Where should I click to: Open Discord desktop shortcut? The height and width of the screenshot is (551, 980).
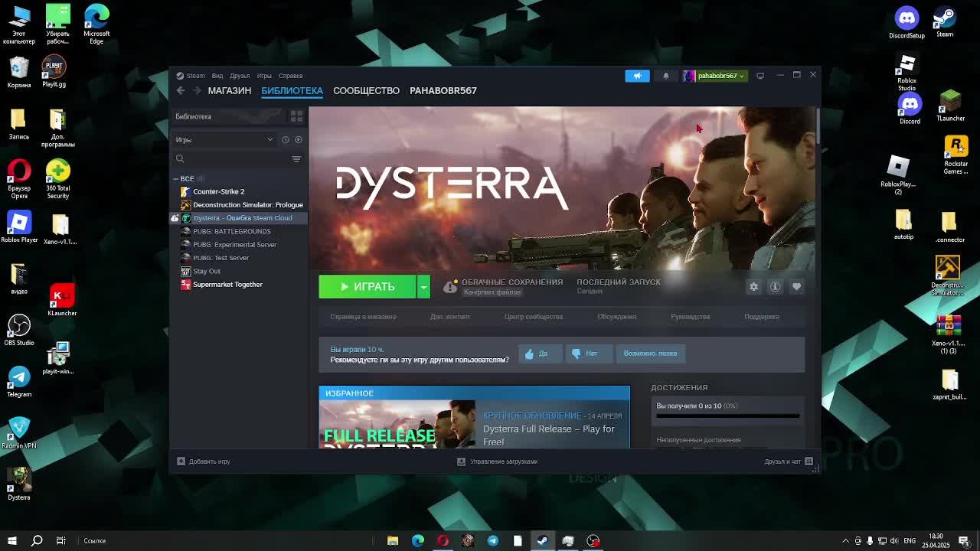pyautogui.click(x=910, y=109)
